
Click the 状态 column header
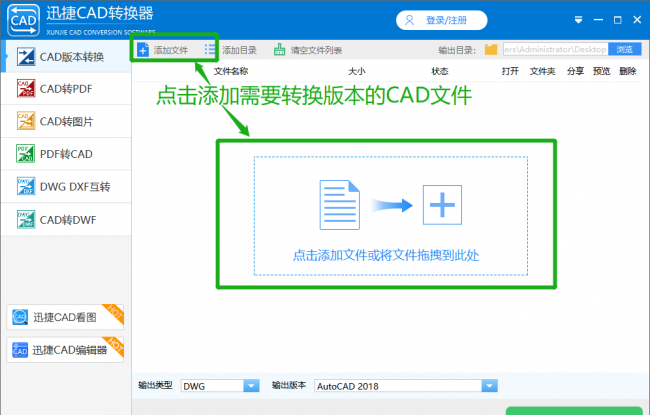[439, 71]
